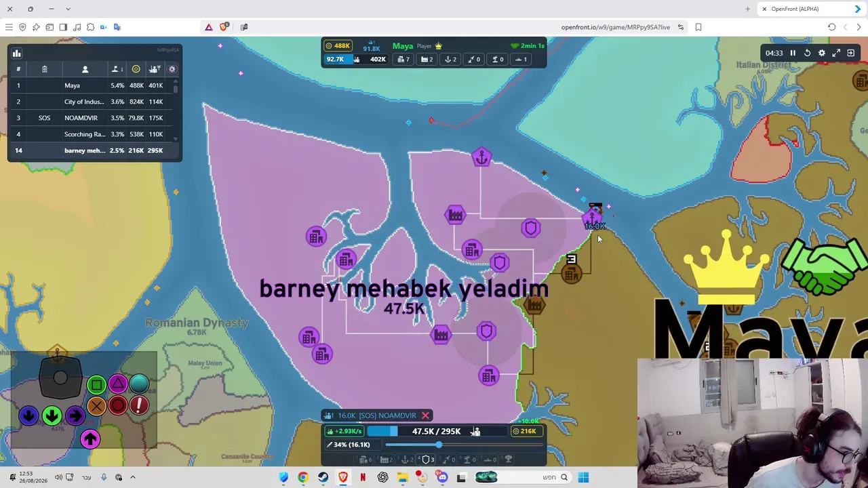868x488 pixels.
Task: Open Windows Start menu
Action: pos(583,478)
